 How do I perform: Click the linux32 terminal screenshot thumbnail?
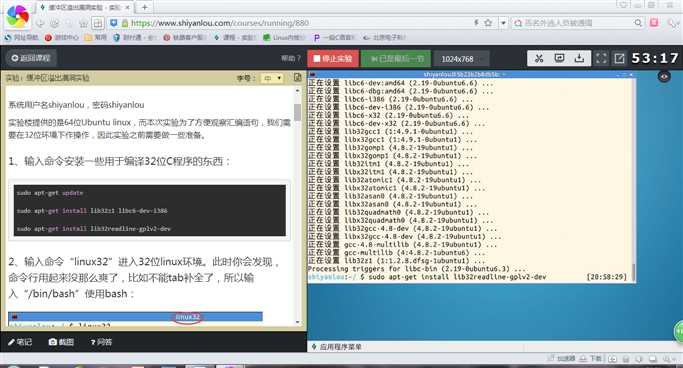(x=135, y=319)
